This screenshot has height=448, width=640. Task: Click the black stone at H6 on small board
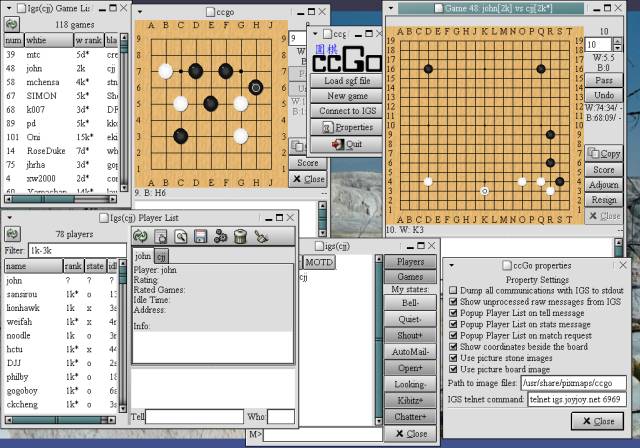pos(256,87)
